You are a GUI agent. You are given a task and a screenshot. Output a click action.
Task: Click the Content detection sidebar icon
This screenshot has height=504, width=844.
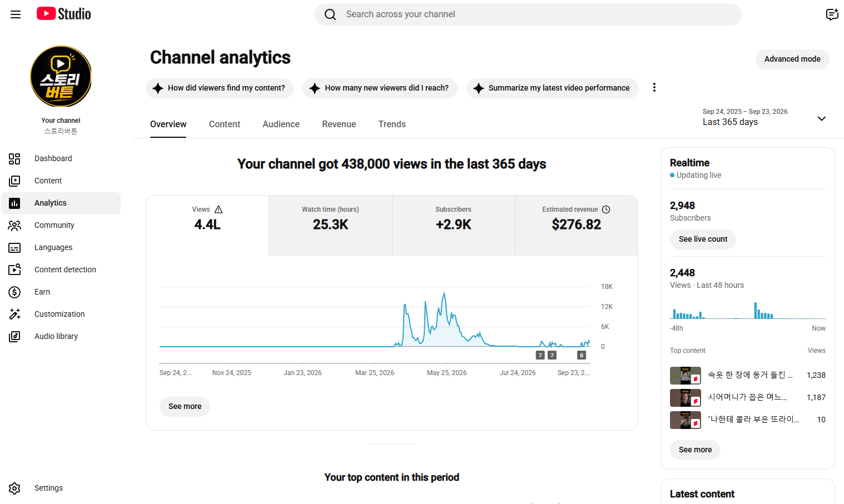14,270
